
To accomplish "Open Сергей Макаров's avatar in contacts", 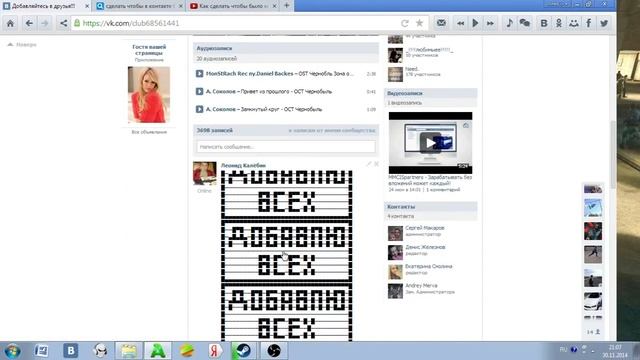I will (x=395, y=233).
